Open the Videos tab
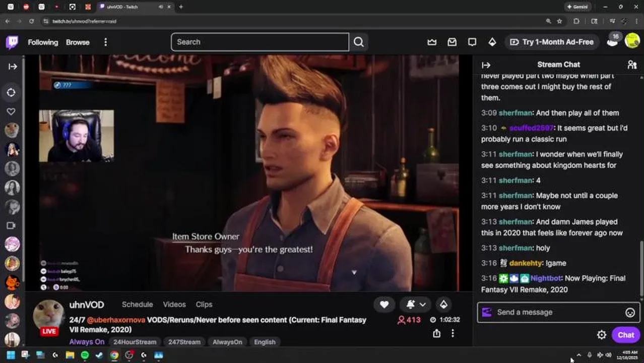 [x=174, y=305]
